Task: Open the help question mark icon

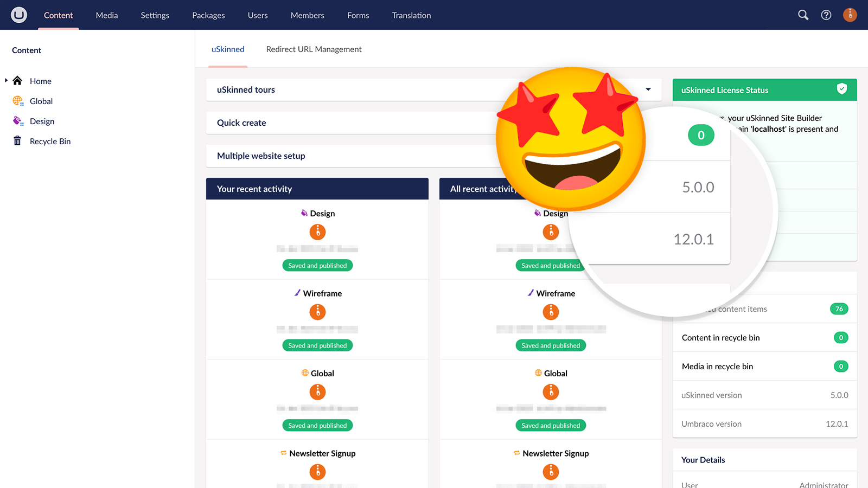Action: pos(826,15)
